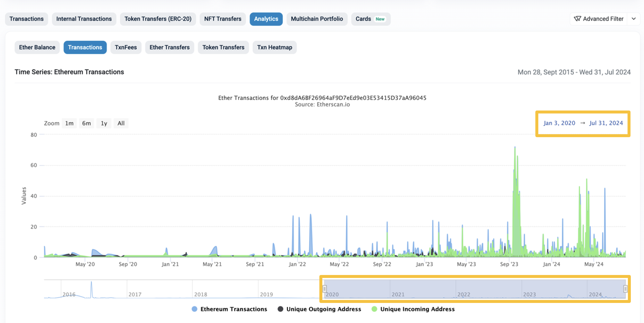Set chart zoom to 6m
Screen dimensions: 644x323
click(86, 123)
